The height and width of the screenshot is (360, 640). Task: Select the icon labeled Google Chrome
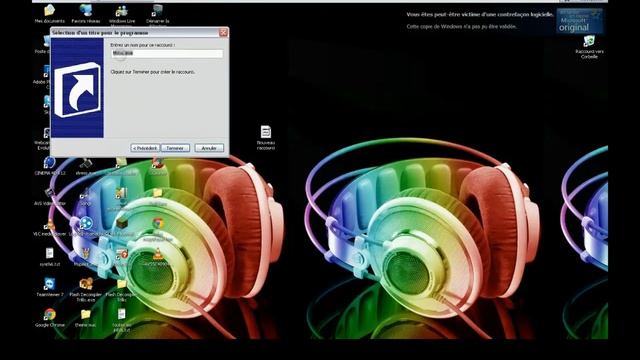pos(50,318)
